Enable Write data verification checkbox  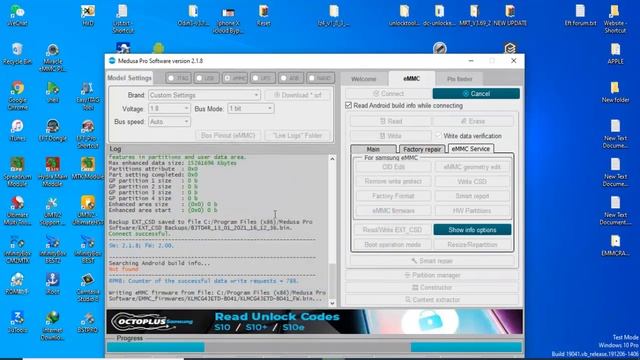(439, 136)
